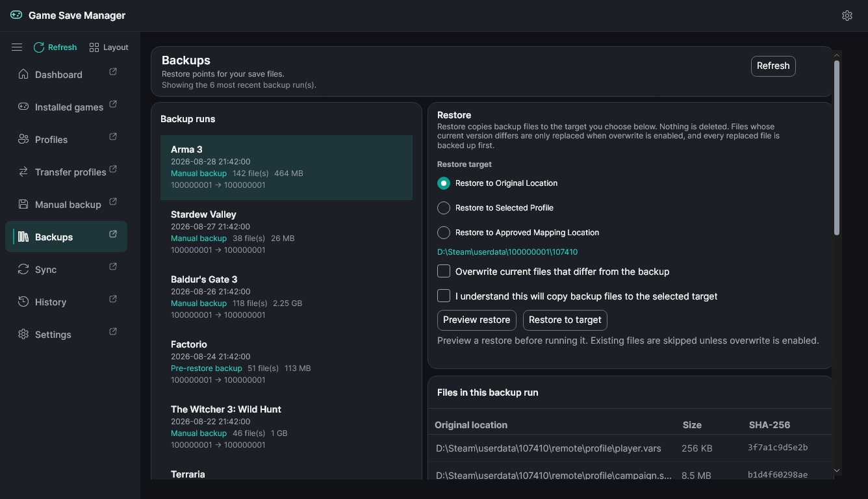Click the Installed games controller icon
Viewport: 868px width, 499px height.
[x=23, y=107]
